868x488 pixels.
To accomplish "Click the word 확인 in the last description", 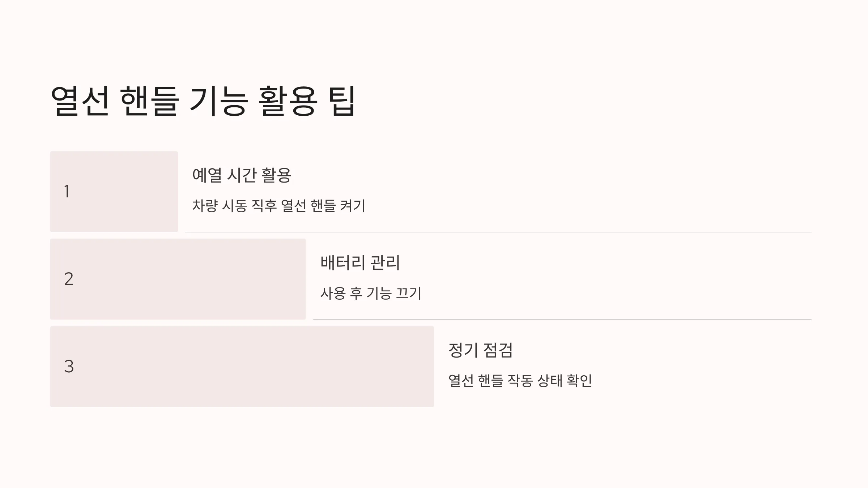I will tap(579, 381).
